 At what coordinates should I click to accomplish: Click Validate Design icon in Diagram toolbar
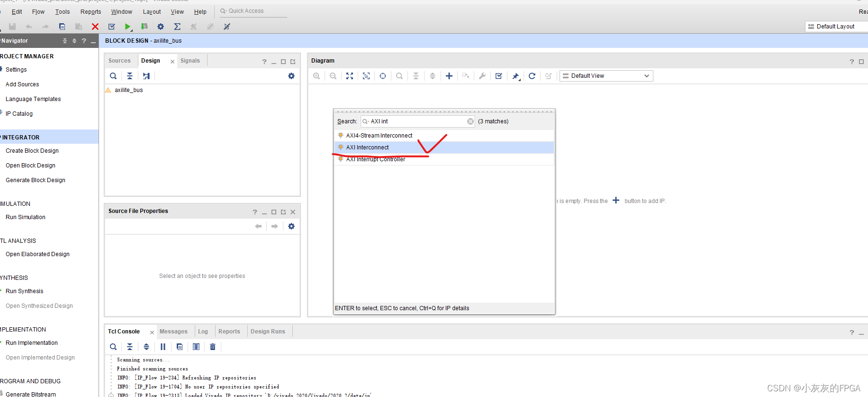pyautogui.click(x=499, y=76)
